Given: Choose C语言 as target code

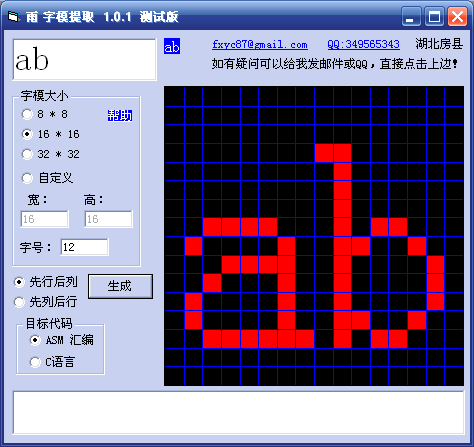Looking at the screenshot, I should [52, 362].
